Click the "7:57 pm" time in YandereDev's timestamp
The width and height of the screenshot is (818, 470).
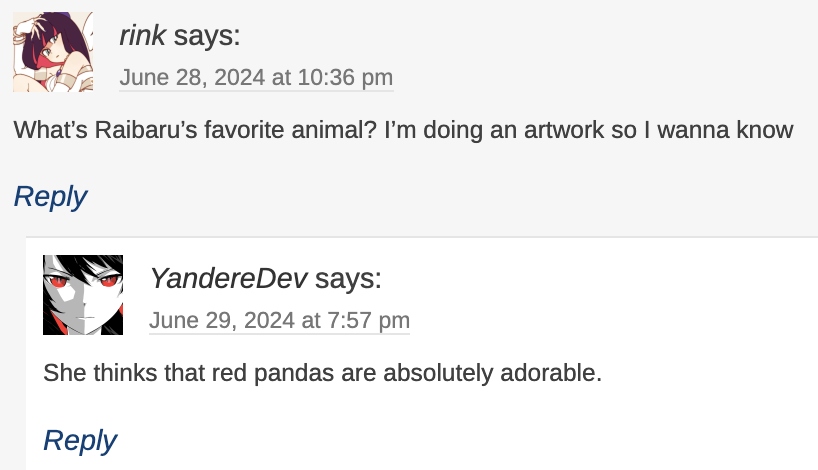pyautogui.click(x=369, y=320)
